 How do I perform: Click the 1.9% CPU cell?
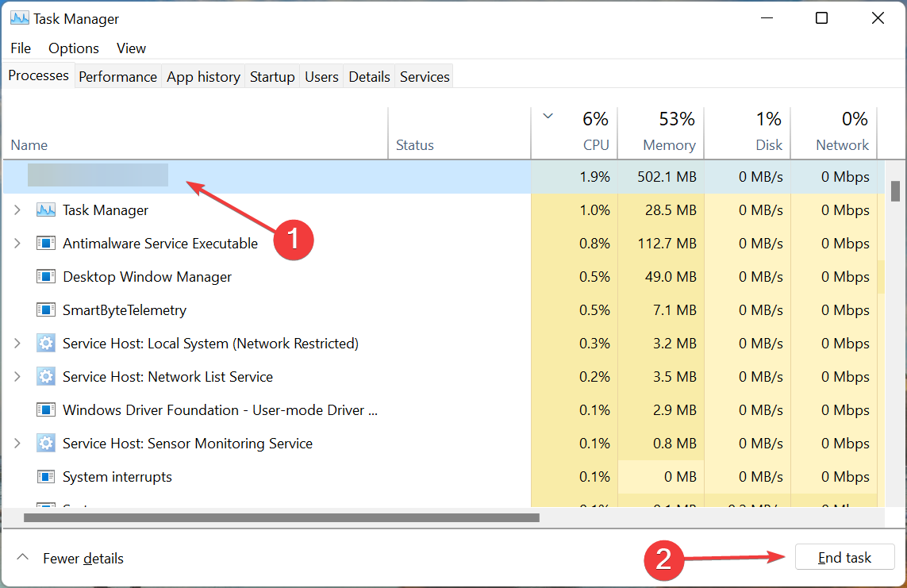point(575,177)
